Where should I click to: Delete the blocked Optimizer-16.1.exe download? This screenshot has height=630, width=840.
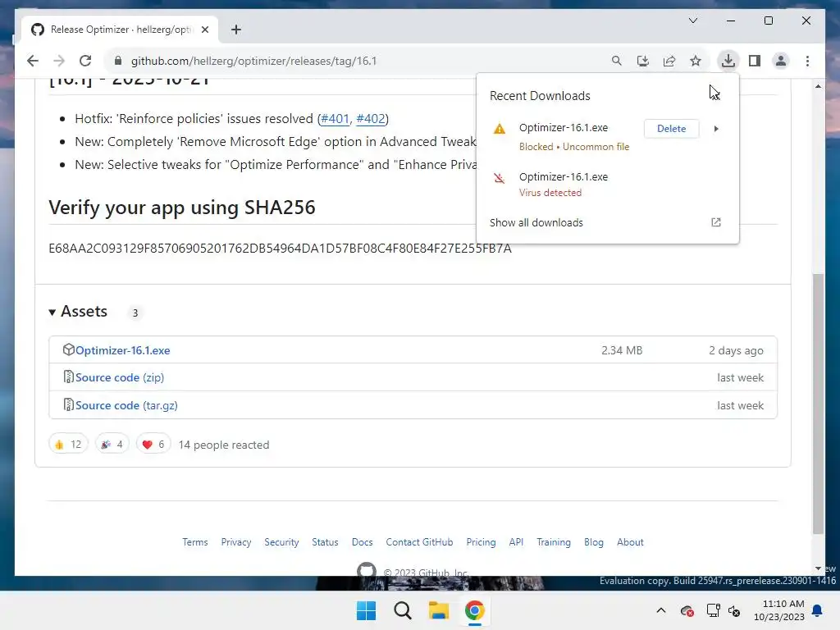671,129
